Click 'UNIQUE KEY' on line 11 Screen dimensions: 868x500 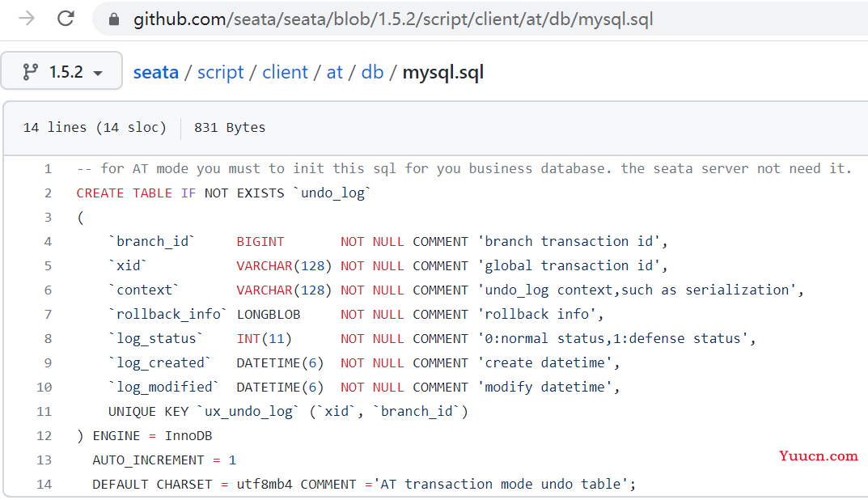coord(148,411)
